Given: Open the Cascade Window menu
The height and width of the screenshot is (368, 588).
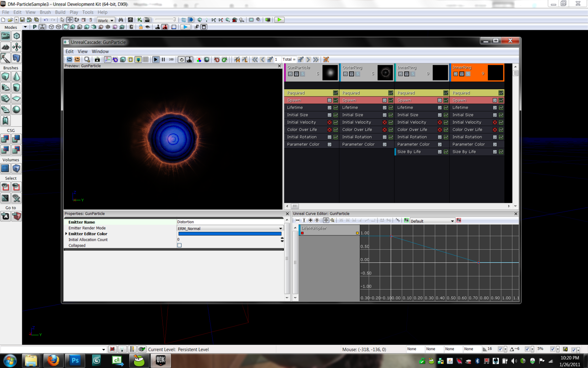Looking at the screenshot, I should [100, 51].
